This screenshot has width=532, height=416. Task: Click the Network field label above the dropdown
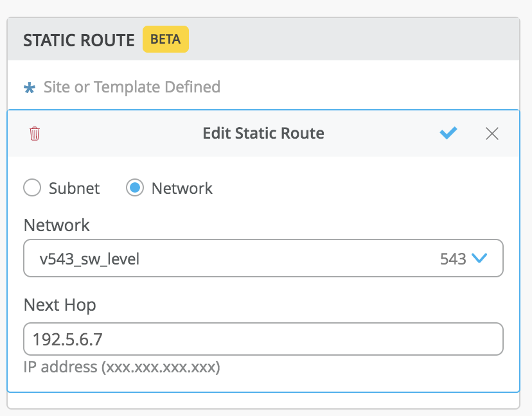click(57, 225)
